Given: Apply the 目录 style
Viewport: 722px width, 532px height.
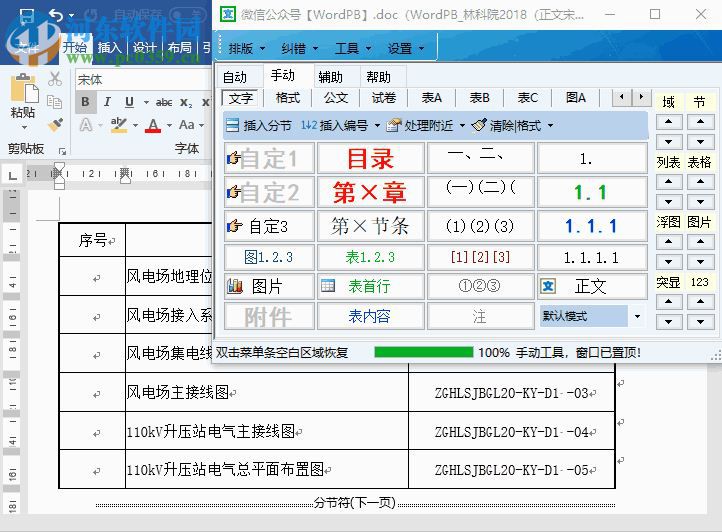Looking at the screenshot, I should [371, 158].
